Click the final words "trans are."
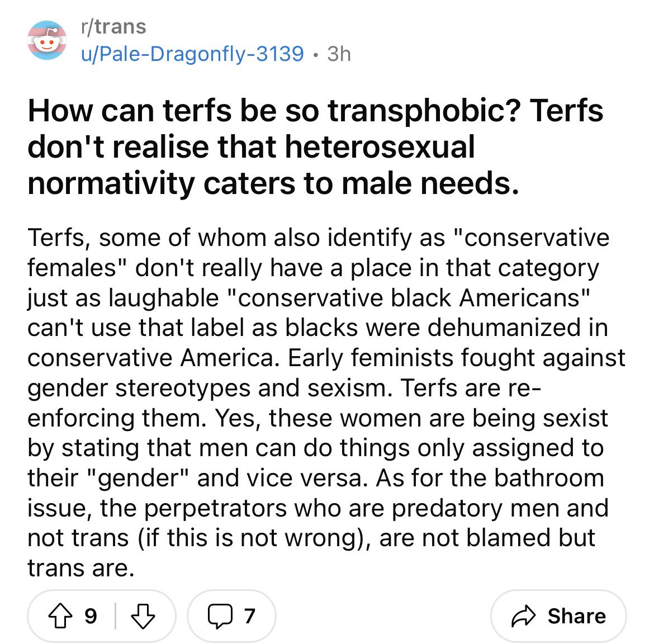Screen dimensions: 654x644 click(x=81, y=568)
